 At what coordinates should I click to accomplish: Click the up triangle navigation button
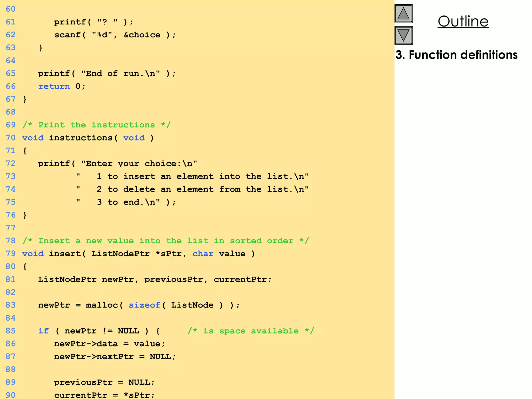point(403,13)
